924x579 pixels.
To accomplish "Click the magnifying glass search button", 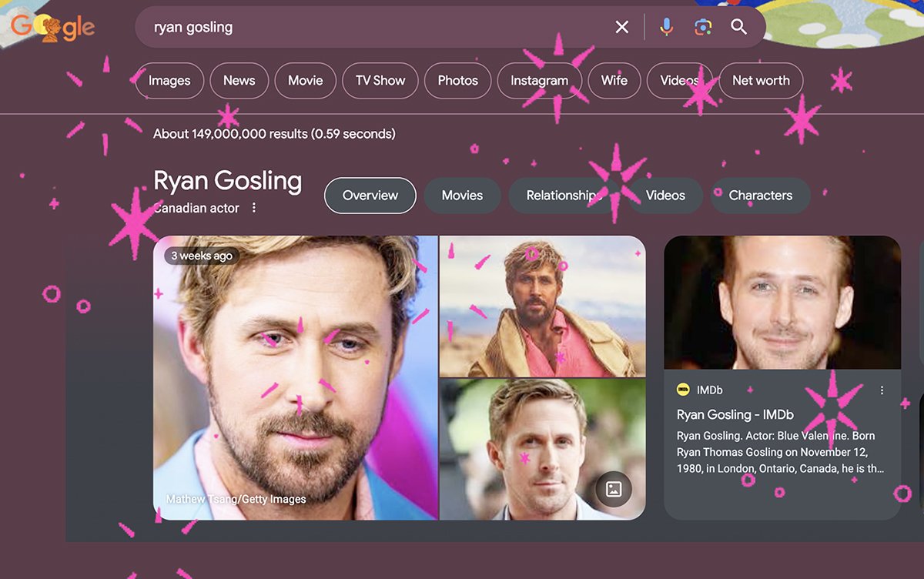I will coord(739,28).
